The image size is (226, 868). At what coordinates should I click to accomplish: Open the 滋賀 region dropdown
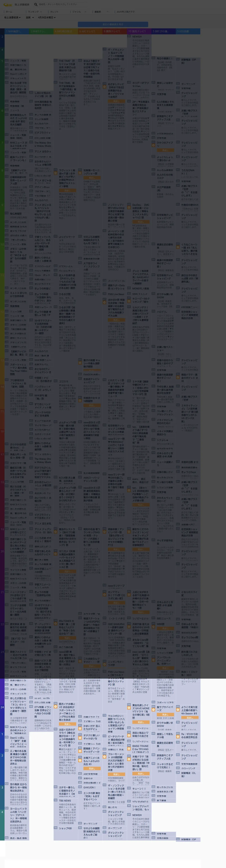tap(30, 17)
